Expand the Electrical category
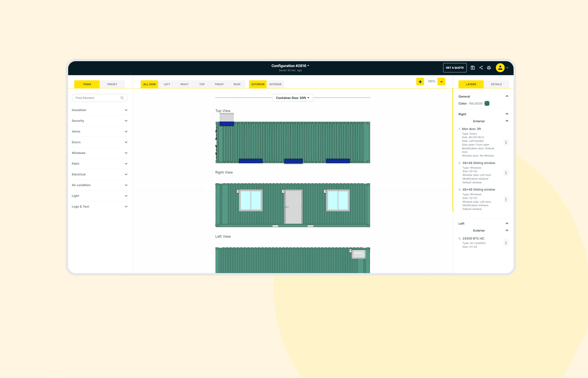Image resolution: width=588 pixels, height=378 pixels. 99,174
